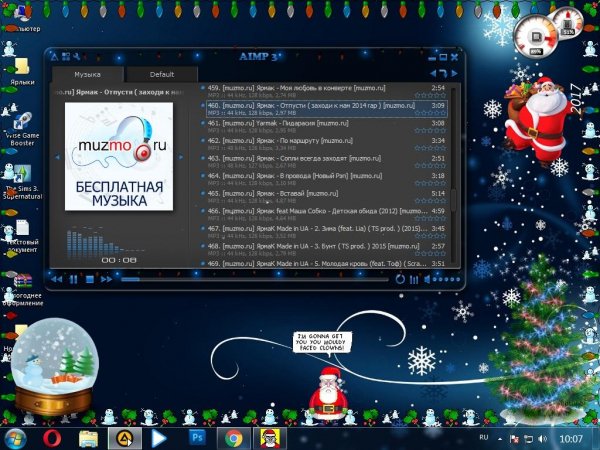Skip to the previous track
The height and width of the screenshot is (450, 600).
pyautogui.click(x=57, y=279)
